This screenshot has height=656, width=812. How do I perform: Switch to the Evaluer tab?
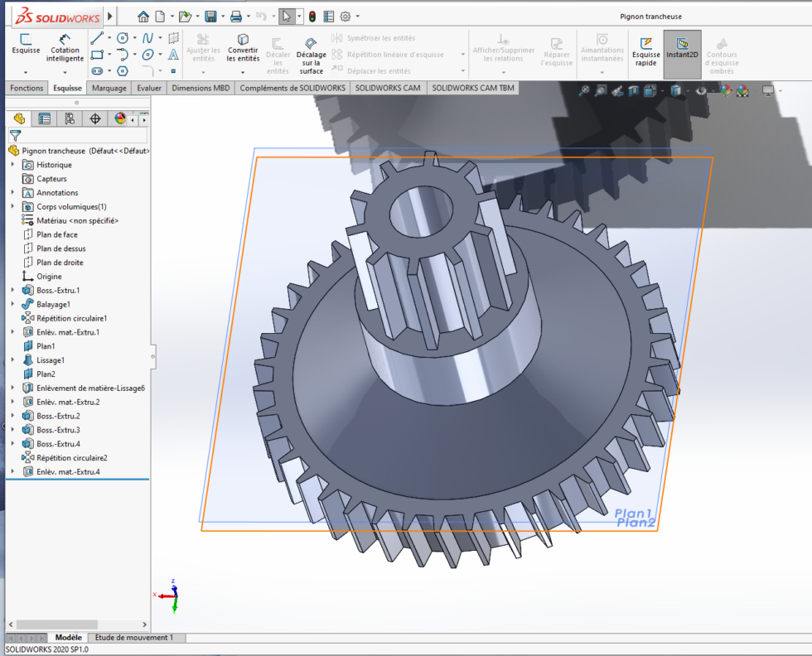tap(149, 88)
